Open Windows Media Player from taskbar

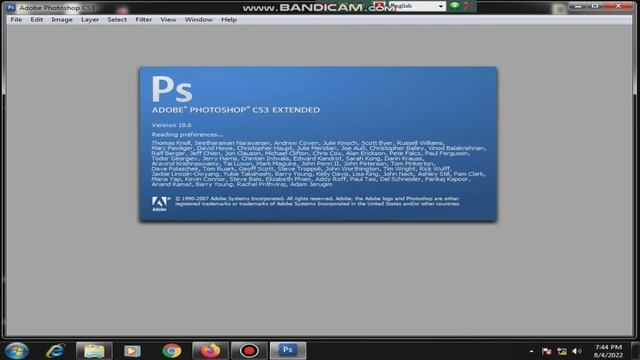coord(132,351)
